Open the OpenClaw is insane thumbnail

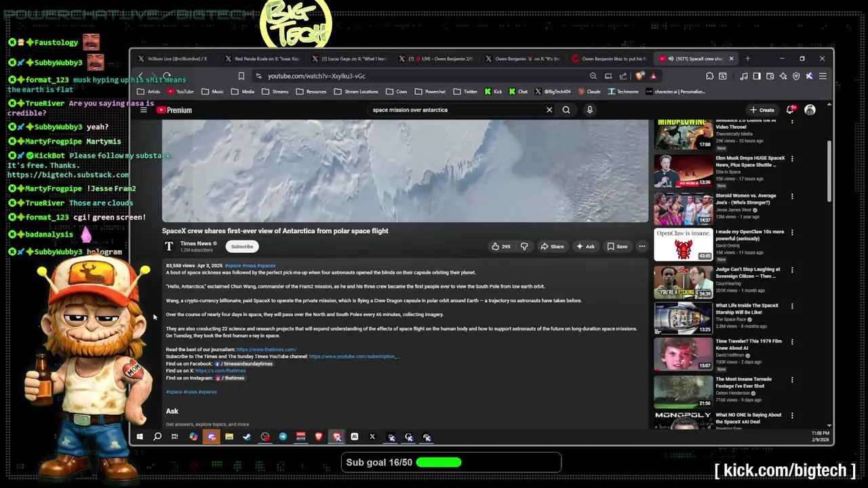pyautogui.click(x=683, y=245)
